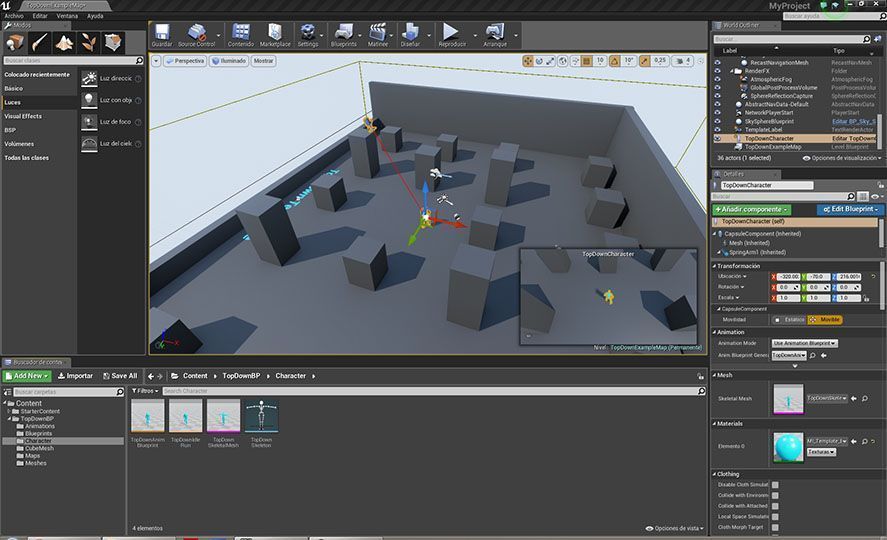
Task: Select the Visual Effects category tab
Action: [x=23, y=116]
